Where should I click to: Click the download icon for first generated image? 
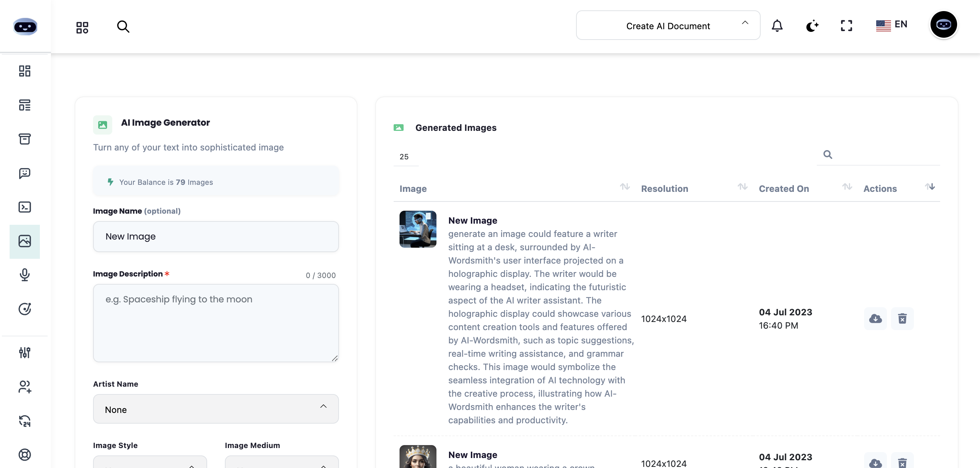tap(875, 318)
